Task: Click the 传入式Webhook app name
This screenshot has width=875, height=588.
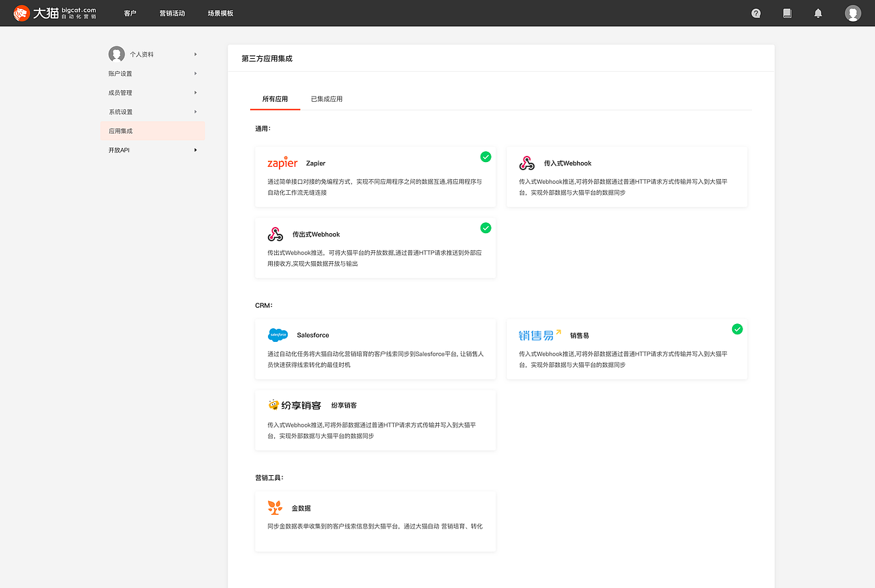Action: [567, 163]
